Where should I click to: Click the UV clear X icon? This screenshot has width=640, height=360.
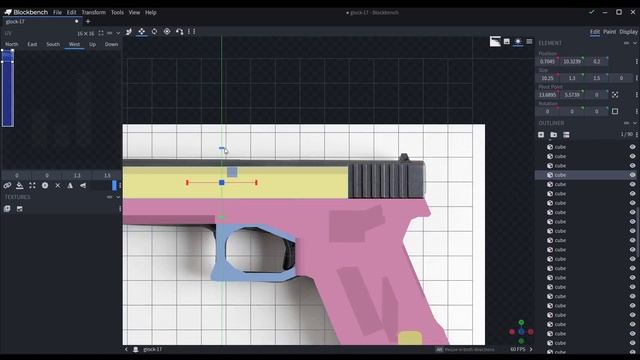tap(58, 186)
